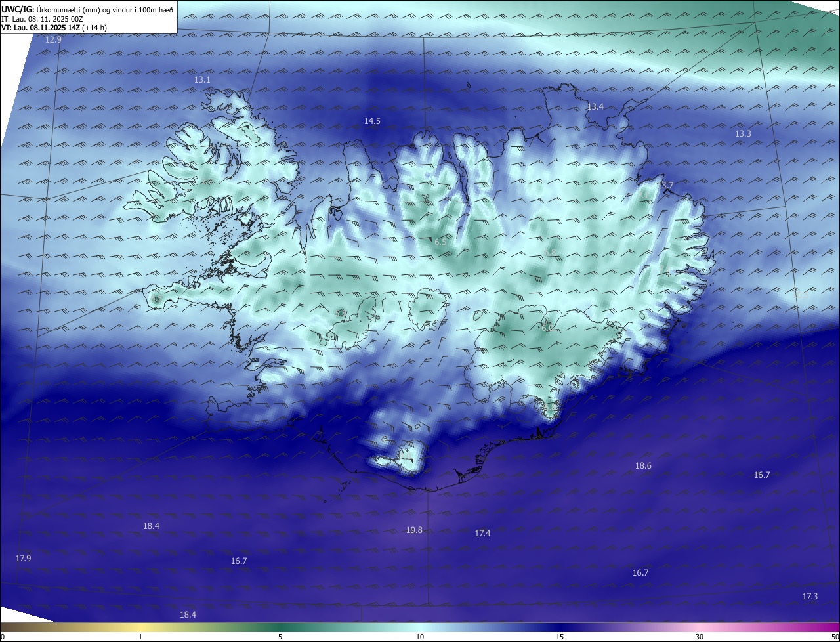This screenshot has width=840, height=642.
Task: Click the 17.3 value label
Action: coord(810,596)
